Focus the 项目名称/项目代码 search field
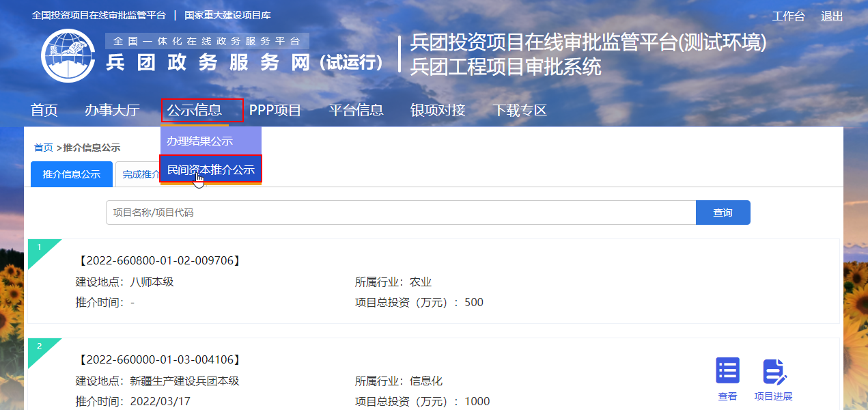 click(400, 213)
